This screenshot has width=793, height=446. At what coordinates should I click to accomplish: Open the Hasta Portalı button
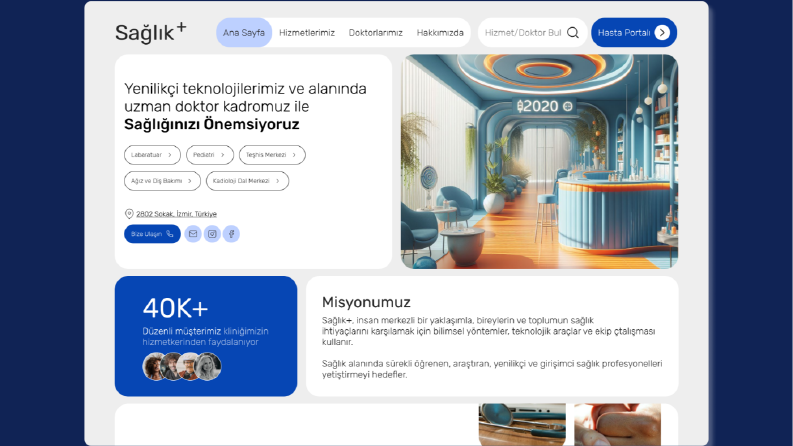(x=634, y=32)
